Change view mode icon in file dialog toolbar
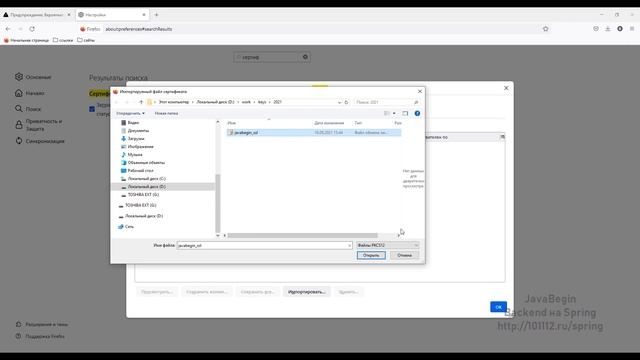This screenshot has height=360, width=640. (387, 113)
